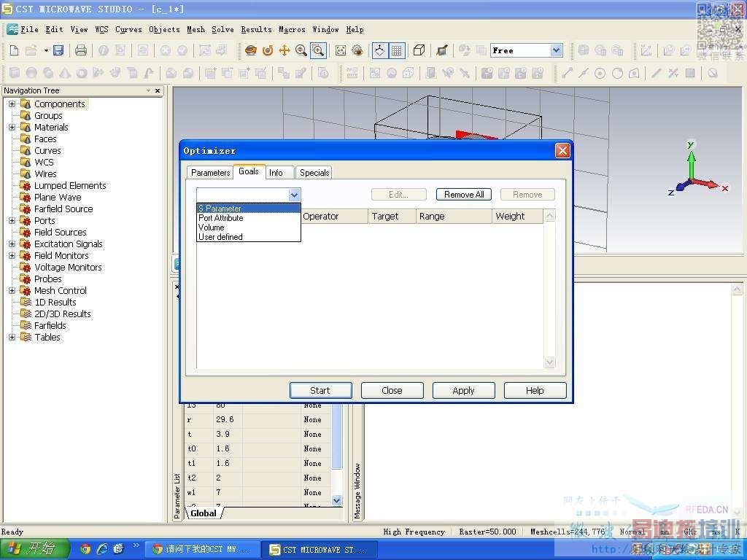Select the Pan view tool
This screenshot has height=560, width=747.
click(285, 50)
